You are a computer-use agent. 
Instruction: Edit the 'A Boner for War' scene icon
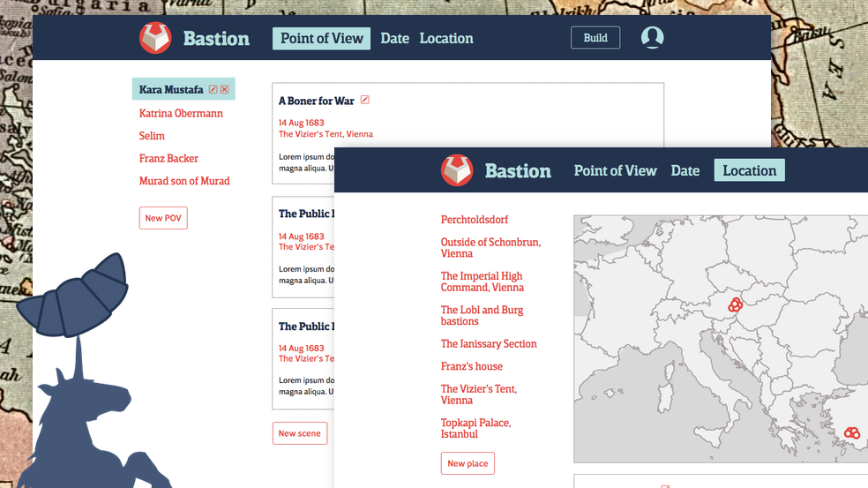point(365,100)
